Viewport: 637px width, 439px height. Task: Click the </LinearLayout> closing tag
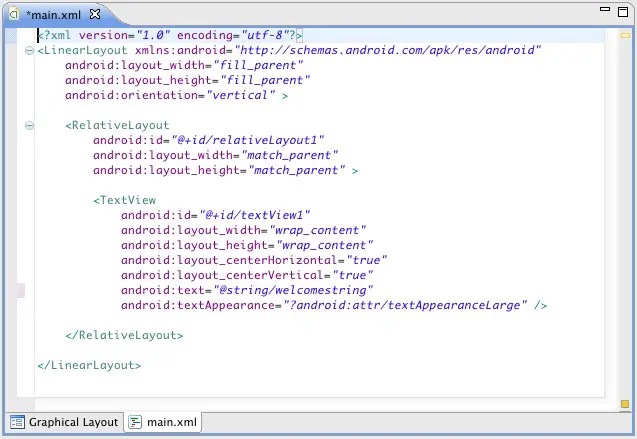(89, 365)
